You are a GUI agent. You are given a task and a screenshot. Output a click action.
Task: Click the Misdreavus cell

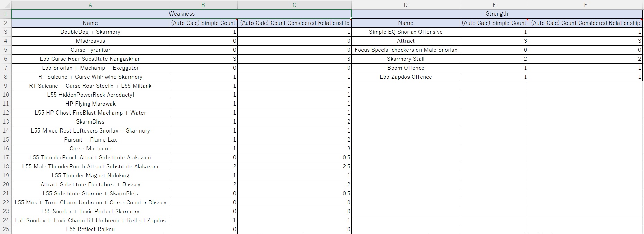(90, 41)
